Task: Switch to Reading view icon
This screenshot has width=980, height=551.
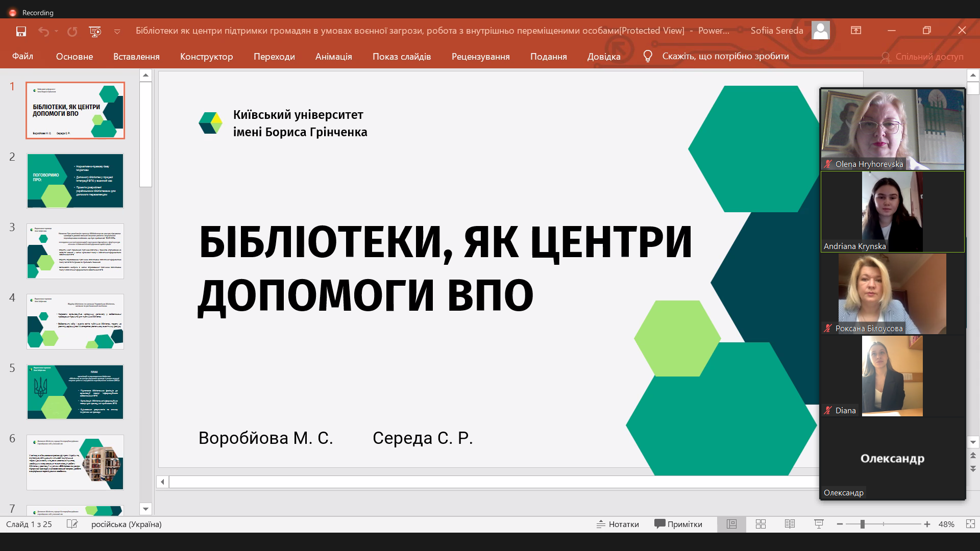Action: pos(790,524)
